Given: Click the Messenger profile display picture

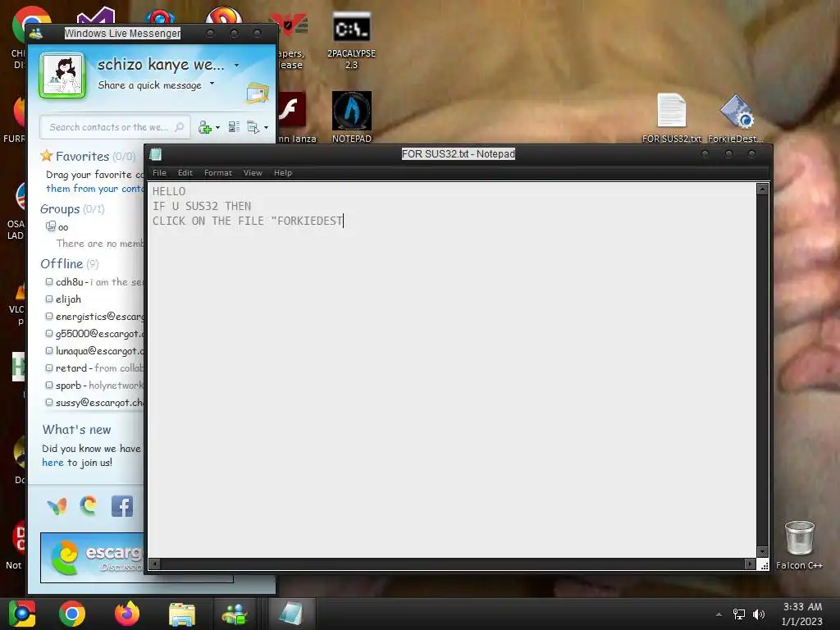Looking at the screenshot, I should coord(62,75).
